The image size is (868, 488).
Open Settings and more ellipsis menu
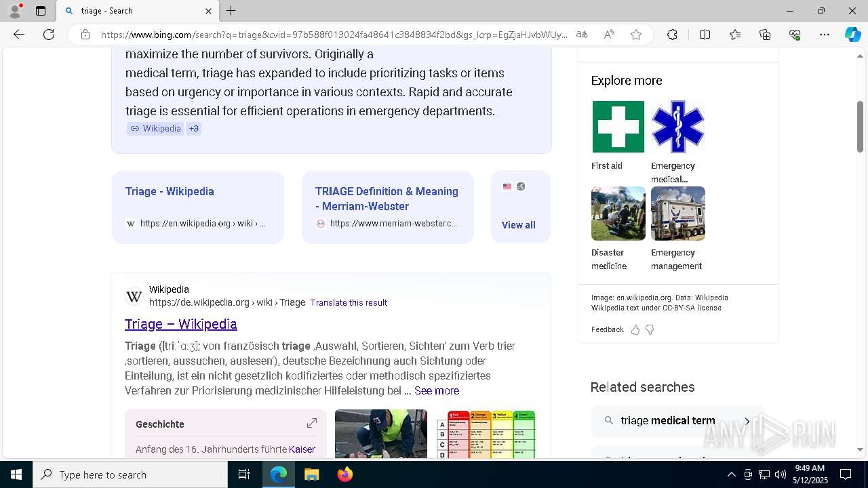click(825, 35)
